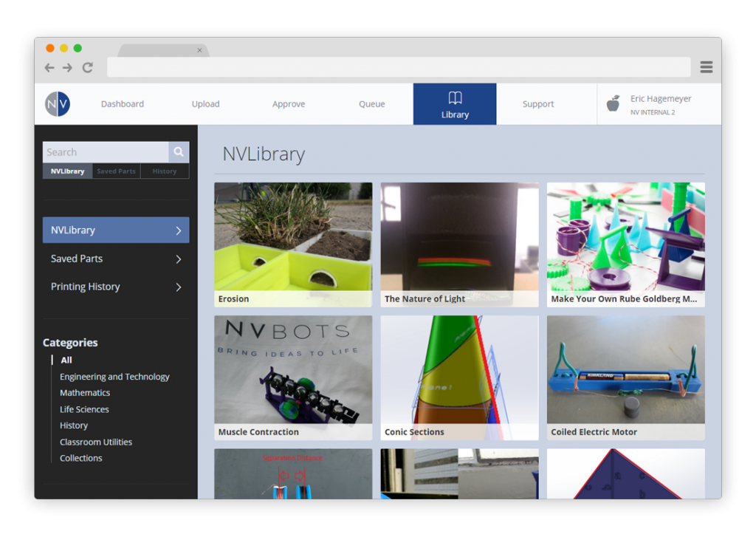Switch search scope to History tab
This screenshot has height=537, width=756.
[165, 171]
